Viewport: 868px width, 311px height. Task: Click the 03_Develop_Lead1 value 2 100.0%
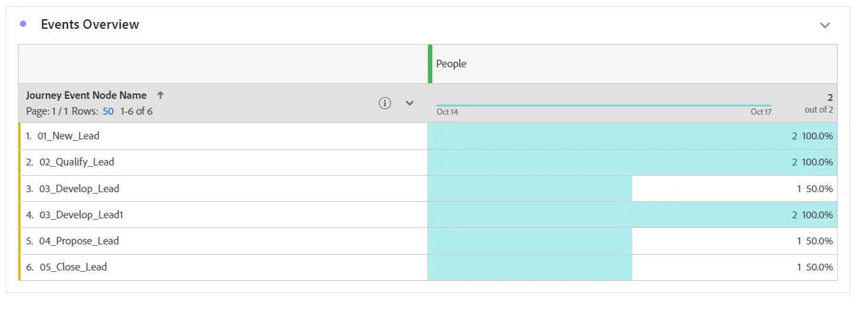[x=812, y=214]
